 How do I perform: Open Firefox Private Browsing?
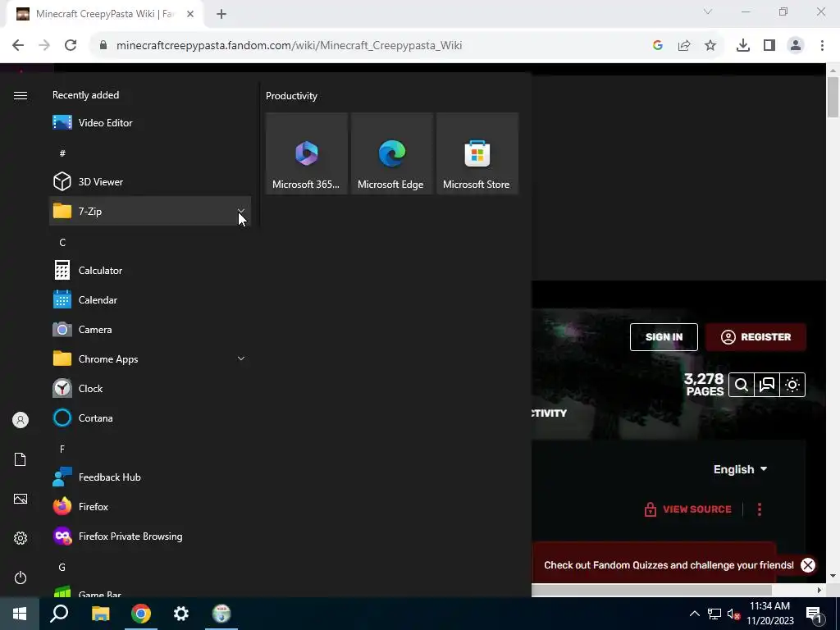(x=150, y=536)
